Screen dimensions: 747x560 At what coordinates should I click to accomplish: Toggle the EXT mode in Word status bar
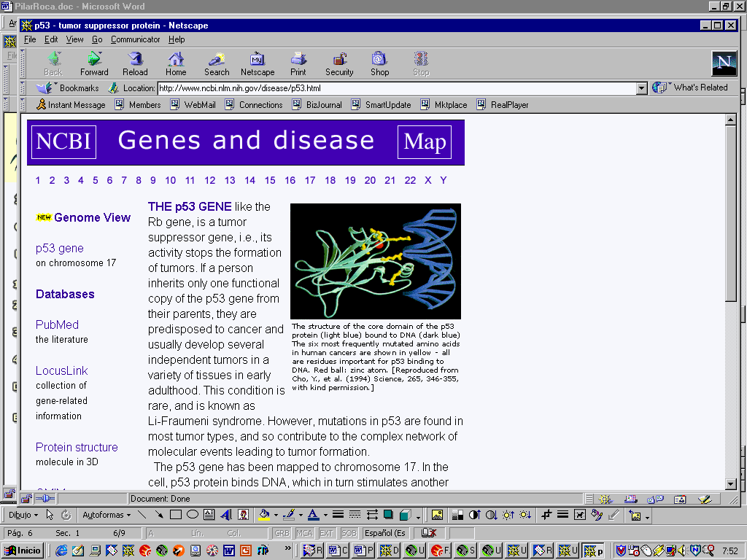[x=326, y=533]
